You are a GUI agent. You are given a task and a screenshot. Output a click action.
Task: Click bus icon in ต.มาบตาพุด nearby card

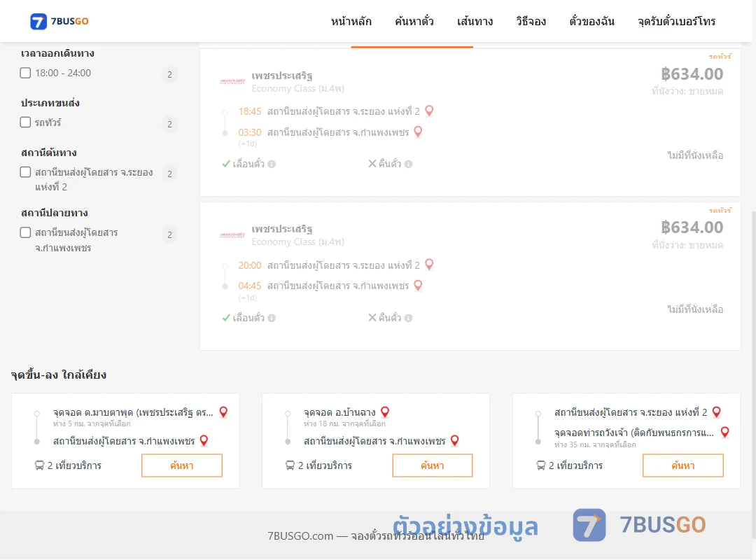pos(39,465)
